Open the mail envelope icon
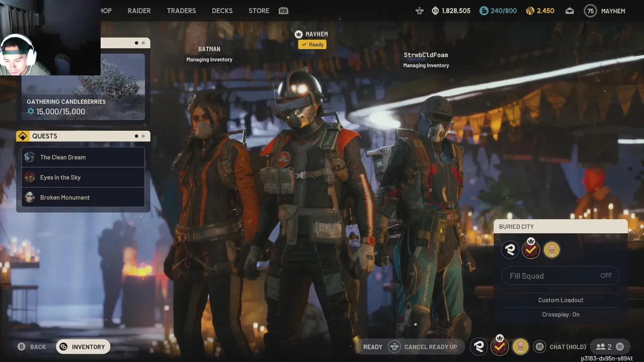 [570, 11]
